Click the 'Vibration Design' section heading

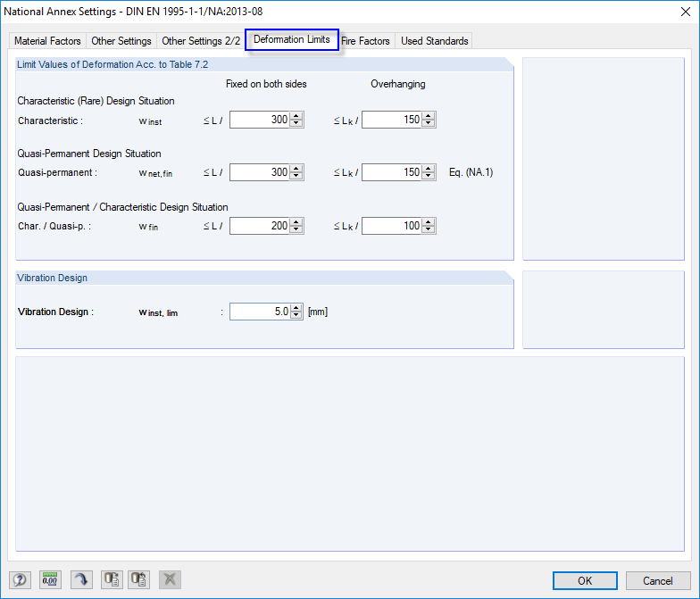[52, 278]
